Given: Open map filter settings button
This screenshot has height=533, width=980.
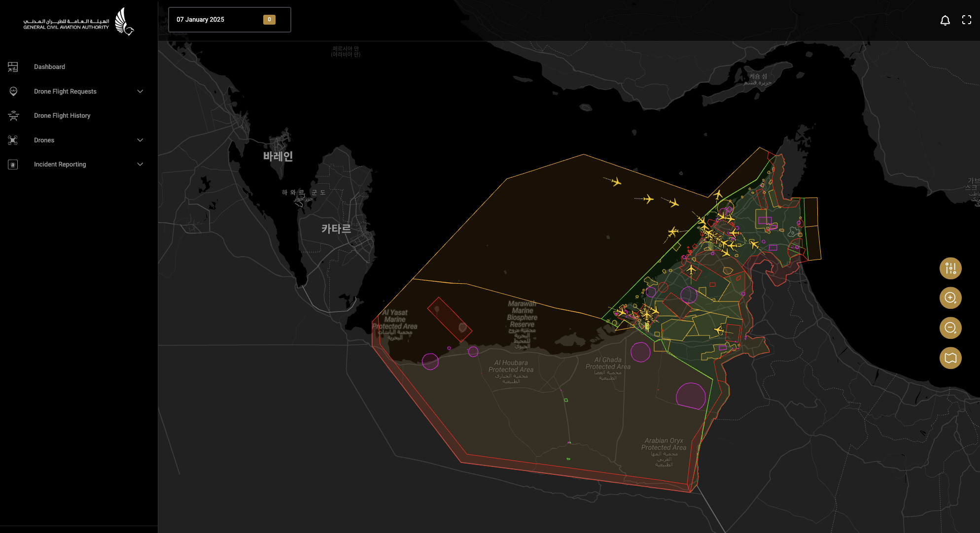Looking at the screenshot, I should click(950, 268).
